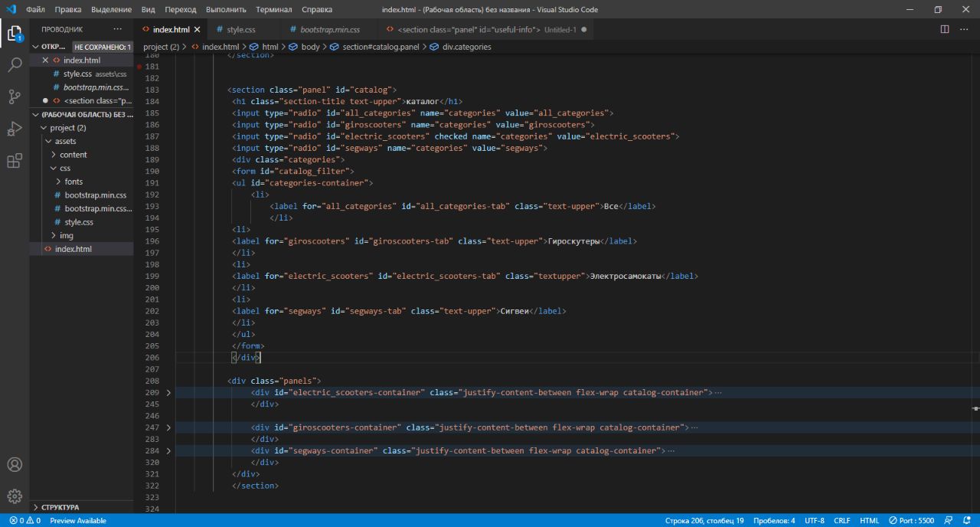Switch to the Untitled-1 section tab
This screenshot has width=980, height=527.
coord(486,30)
